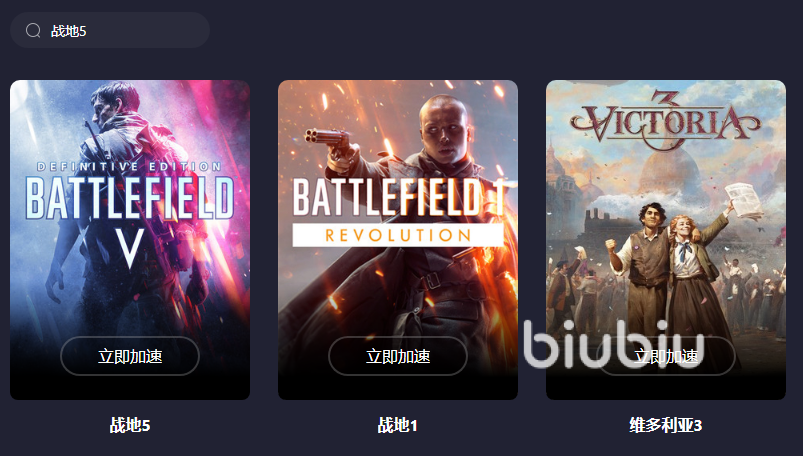The image size is (803, 456).
Task: Click 立即加速 on the Battlefield V card
Action: tap(130, 356)
